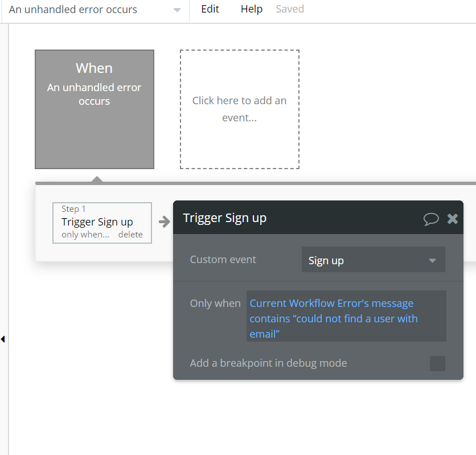Select the Step 1 Trigger Sign up action
This screenshot has height=455, width=476.
click(x=102, y=223)
